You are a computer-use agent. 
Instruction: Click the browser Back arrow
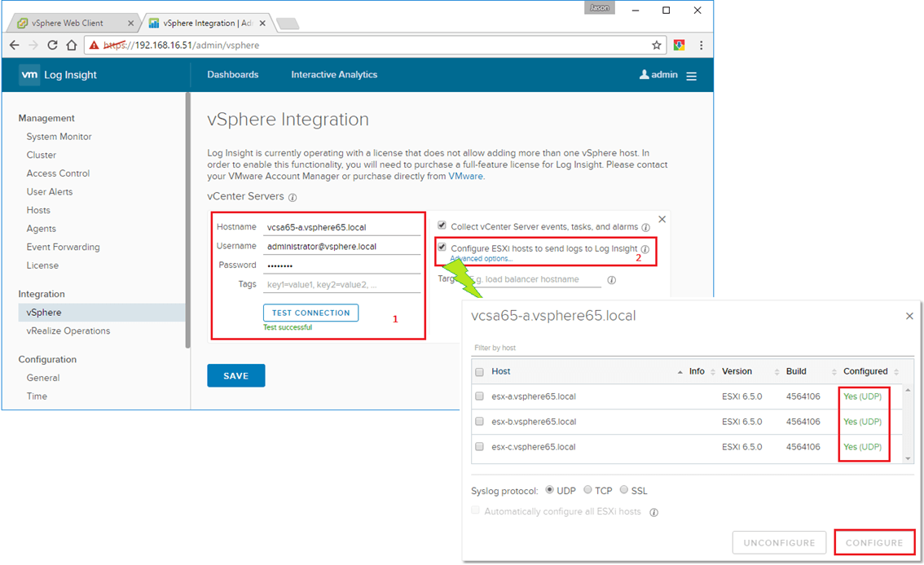pos(15,46)
